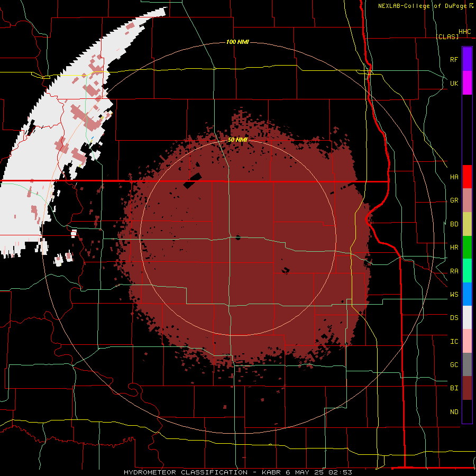The height and width of the screenshot is (476, 476).
Task: Click the ND legend label
Action: [454, 412]
